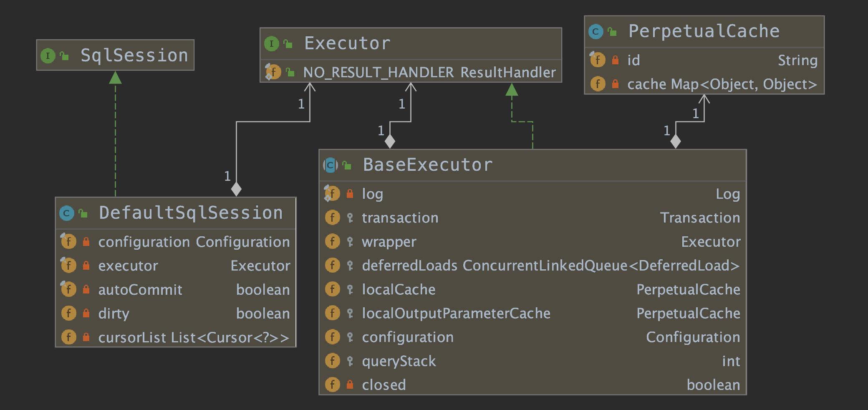Click the ResultHandler type in Executor
868x410 pixels.
(508, 72)
